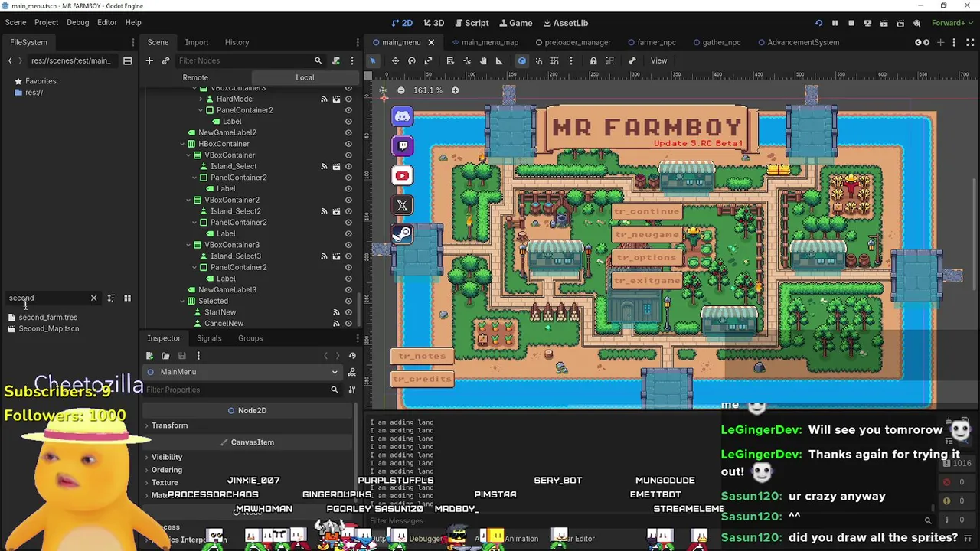This screenshot has height=551, width=980.
Task: Switch to the 2D workspace
Action: point(402,23)
